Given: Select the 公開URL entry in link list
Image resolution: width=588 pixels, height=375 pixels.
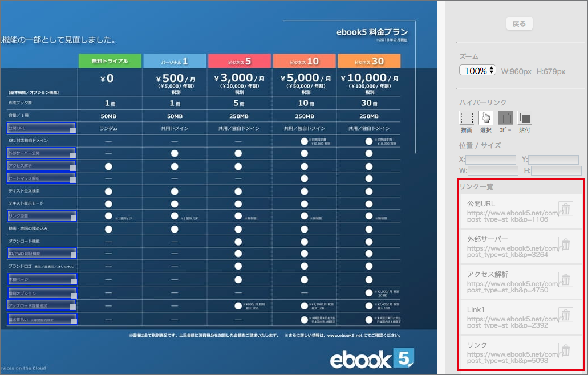Looking at the screenshot, I should (521, 211).
